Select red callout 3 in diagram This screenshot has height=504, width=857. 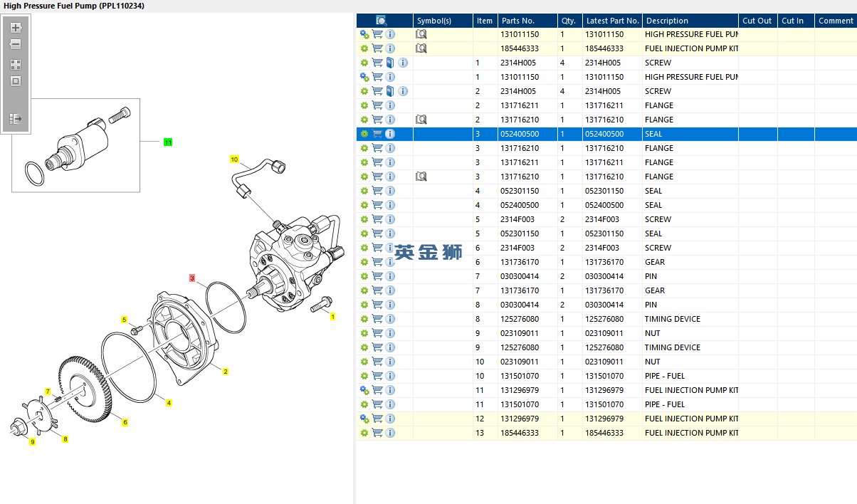tap(191, 278)
